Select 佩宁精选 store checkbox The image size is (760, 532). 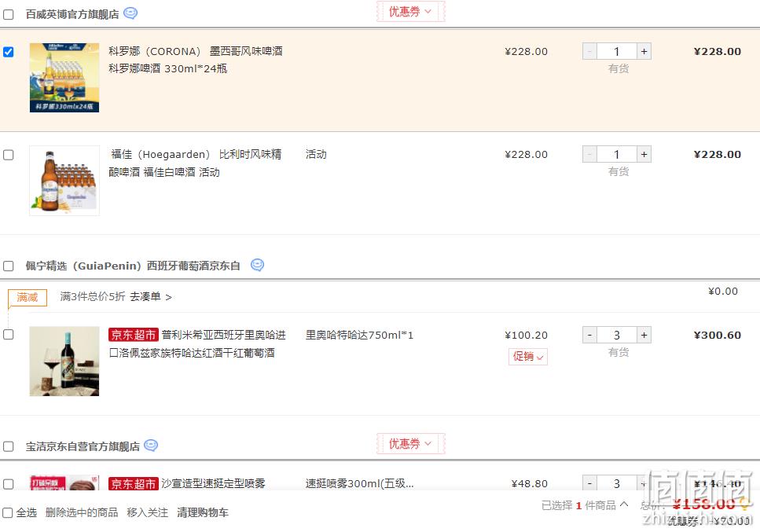pos(8,266)
